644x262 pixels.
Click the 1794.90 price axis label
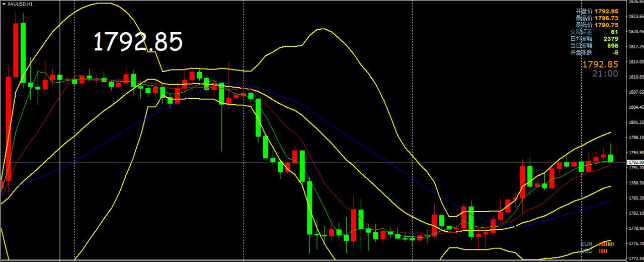(635, 153)
